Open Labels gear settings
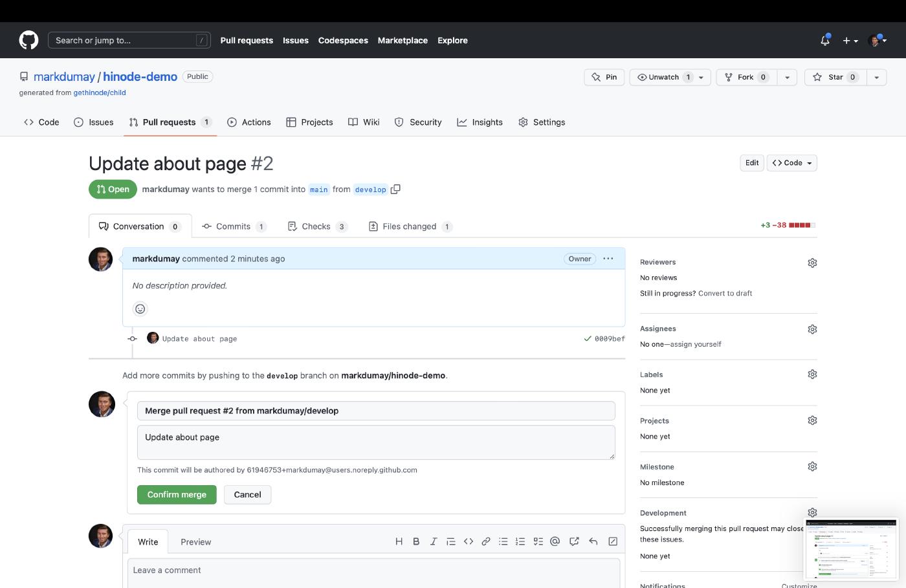Image resolution: width=906 pixels, height=588 pixels. [x=812, y=375]
